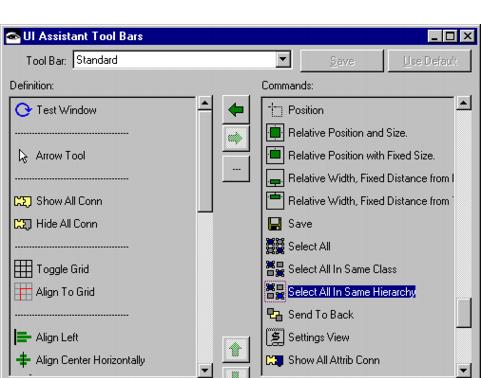Choose the Toggle Grid icon

[x=23, y=269]
